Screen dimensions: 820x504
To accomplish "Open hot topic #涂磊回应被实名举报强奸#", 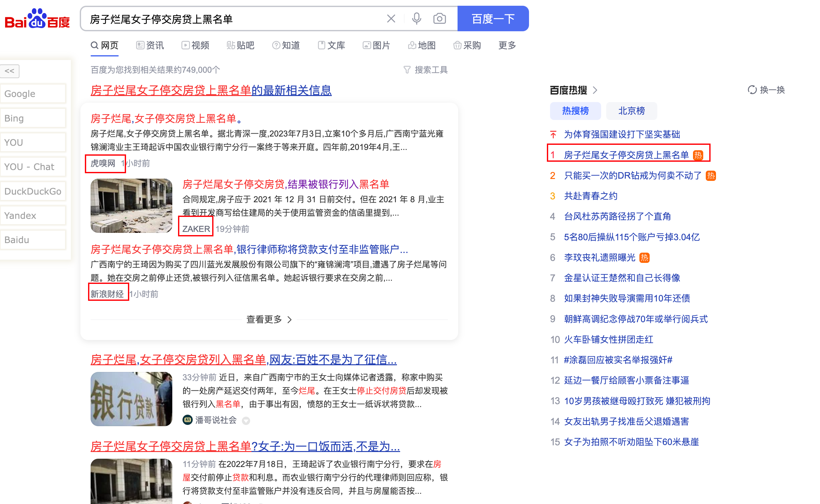I will tap(618, 360).
